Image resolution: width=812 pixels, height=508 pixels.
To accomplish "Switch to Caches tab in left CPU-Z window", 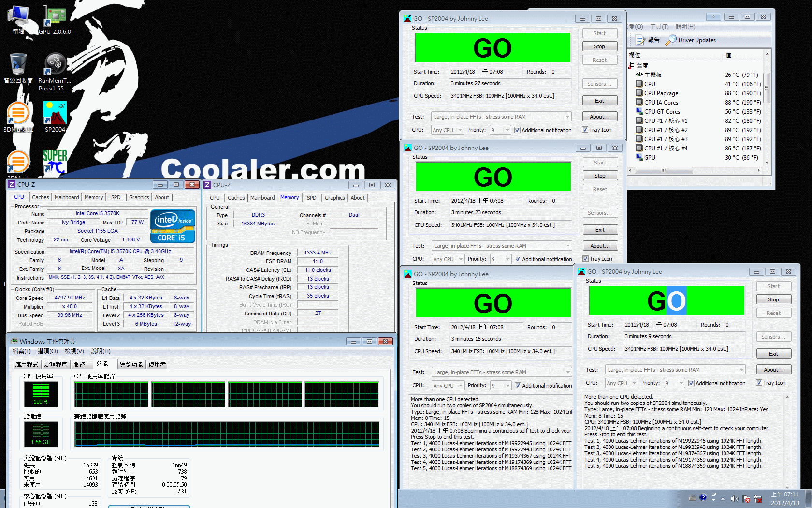I will pyautogui.click(x=41, y=197).
